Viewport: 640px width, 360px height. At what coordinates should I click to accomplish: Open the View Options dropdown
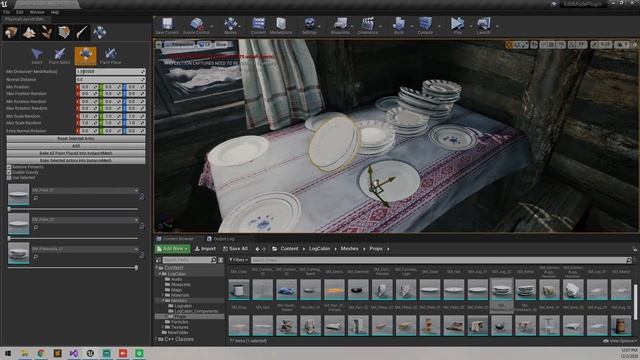619,341
